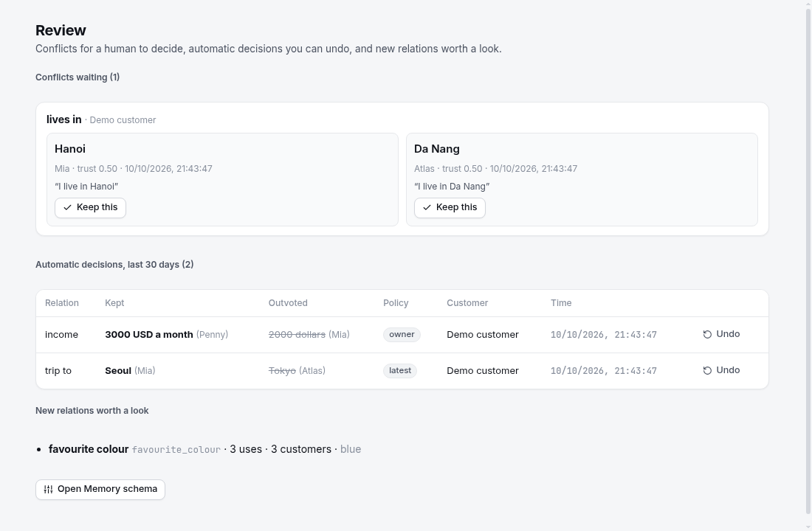Undo the trip to automatic decision
Viewport: 812px width, 531px height.
721,370
